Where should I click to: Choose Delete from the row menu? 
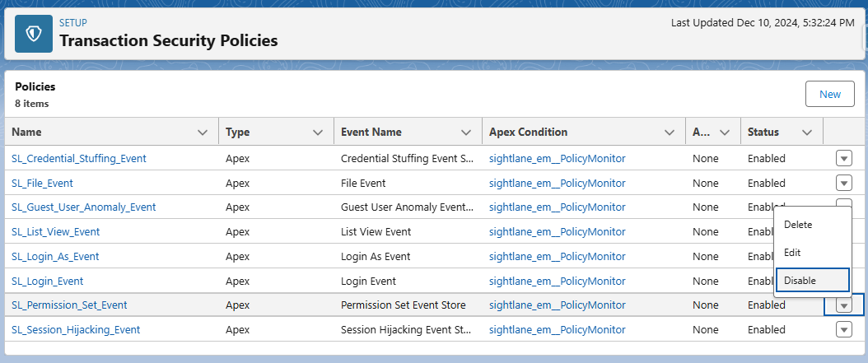pos(812,225)
